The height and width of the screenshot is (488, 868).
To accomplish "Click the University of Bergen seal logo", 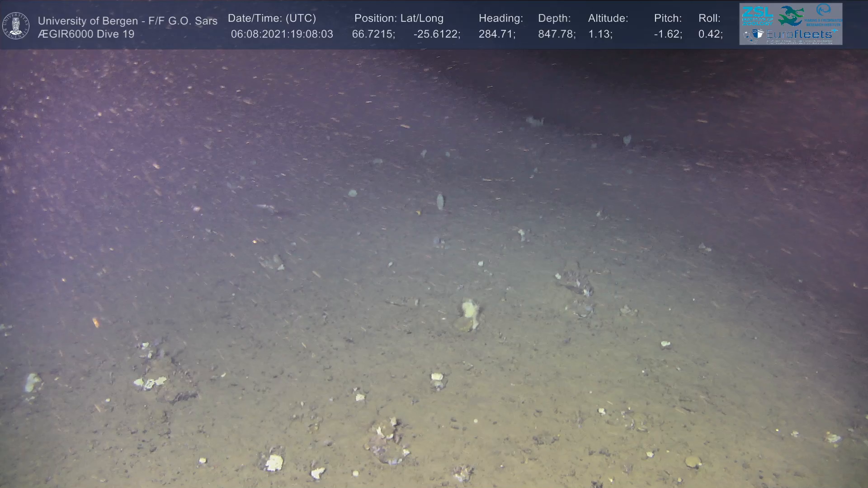I will [x=16, y=25].
